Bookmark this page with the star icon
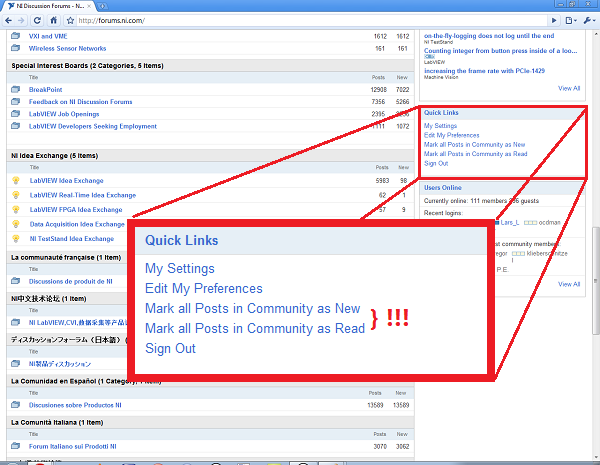600x465 pixels. (x=70, y=20)
